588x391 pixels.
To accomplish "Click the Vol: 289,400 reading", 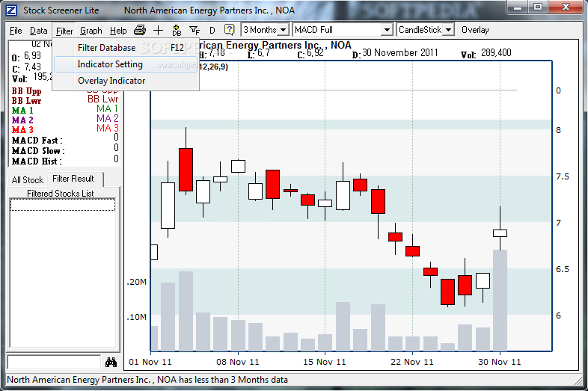I will (486, 54).
